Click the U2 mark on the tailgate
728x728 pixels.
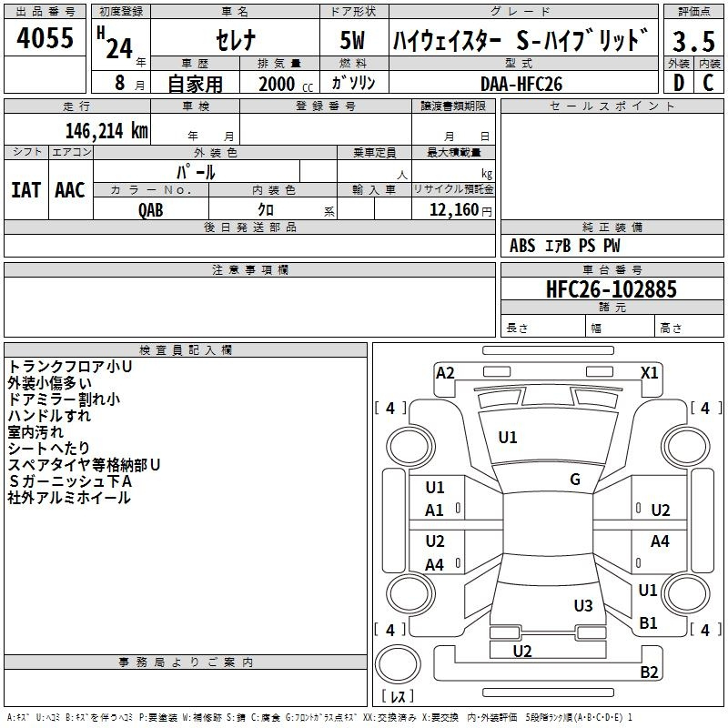click(522, 652)
